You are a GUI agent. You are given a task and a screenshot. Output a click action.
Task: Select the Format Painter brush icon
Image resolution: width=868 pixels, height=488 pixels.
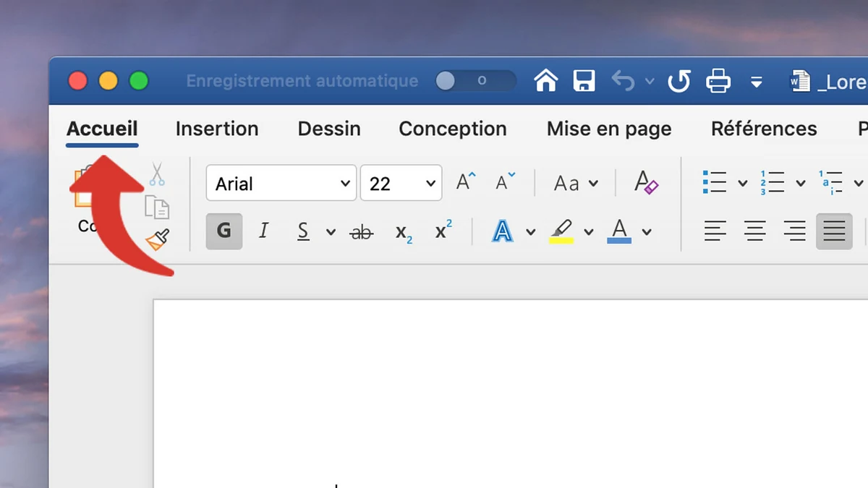point(158,239)
